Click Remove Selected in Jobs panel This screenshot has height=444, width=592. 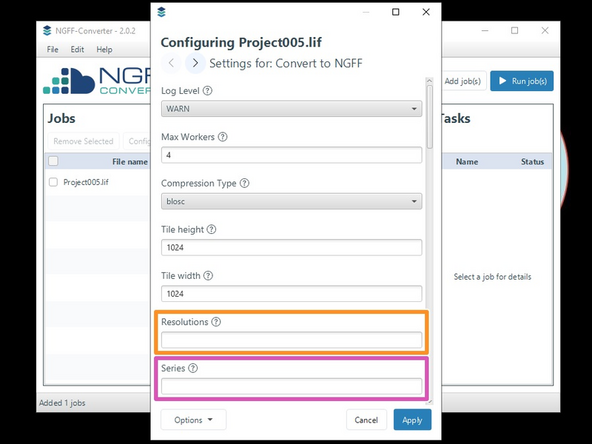[x=83, y=141]
